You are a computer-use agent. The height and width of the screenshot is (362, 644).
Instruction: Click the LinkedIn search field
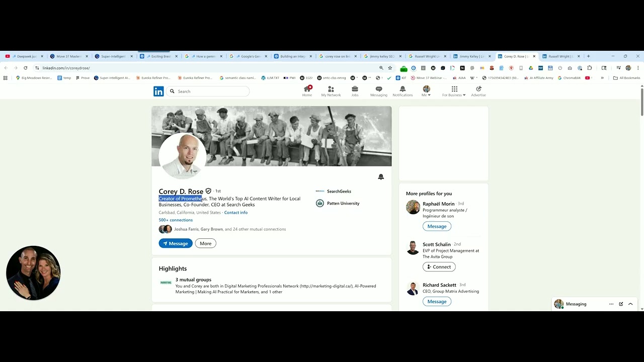[209, 91]
